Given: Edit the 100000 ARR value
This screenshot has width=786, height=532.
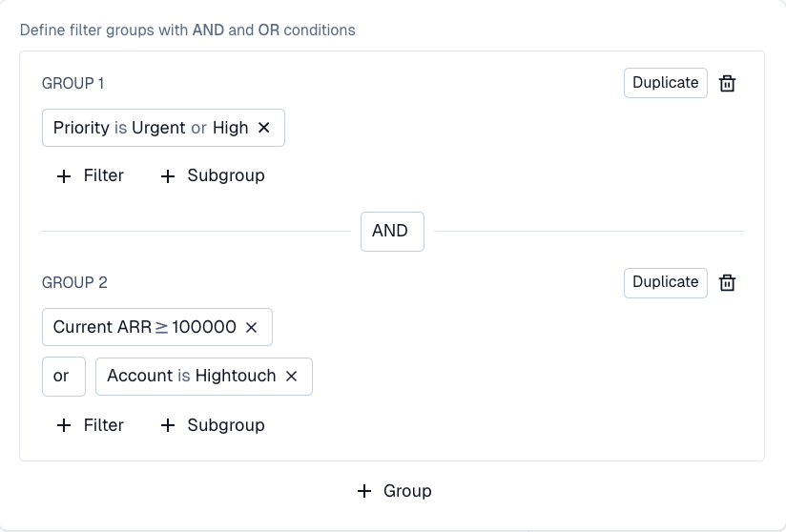Looking at the screenshot, I should pos(204,327).
